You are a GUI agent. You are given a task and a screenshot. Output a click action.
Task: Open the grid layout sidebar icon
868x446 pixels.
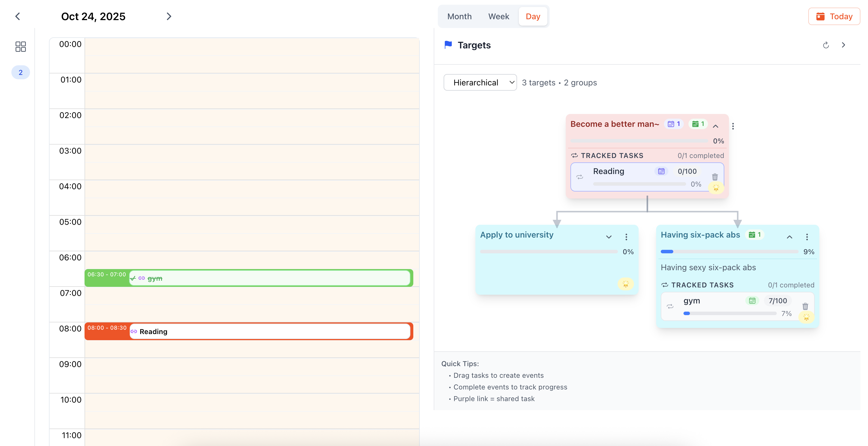(x=21, y=47)
